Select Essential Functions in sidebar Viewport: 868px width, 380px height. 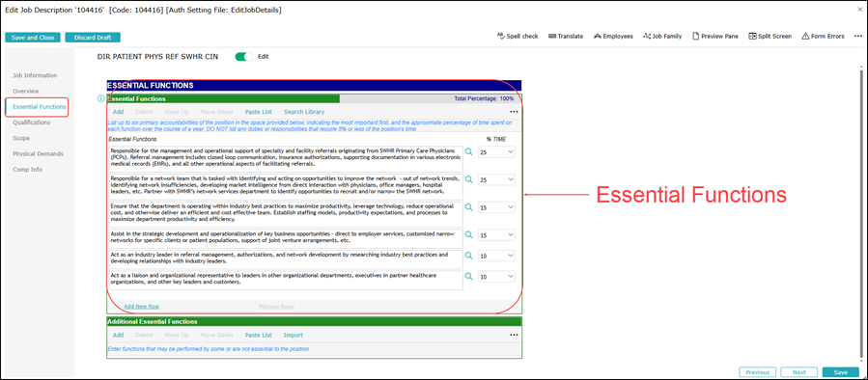[40, 106]
